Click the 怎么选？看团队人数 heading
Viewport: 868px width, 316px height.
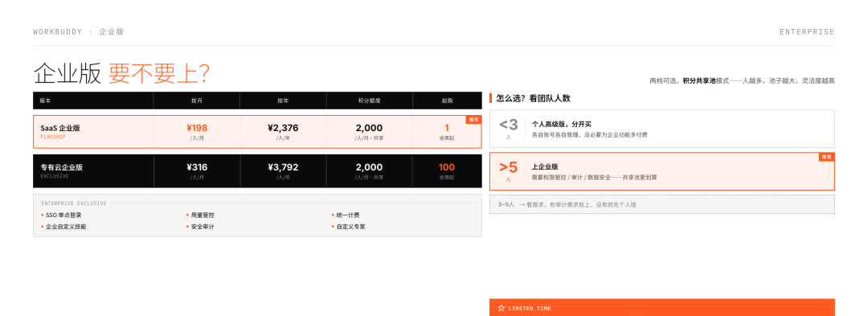533,99
